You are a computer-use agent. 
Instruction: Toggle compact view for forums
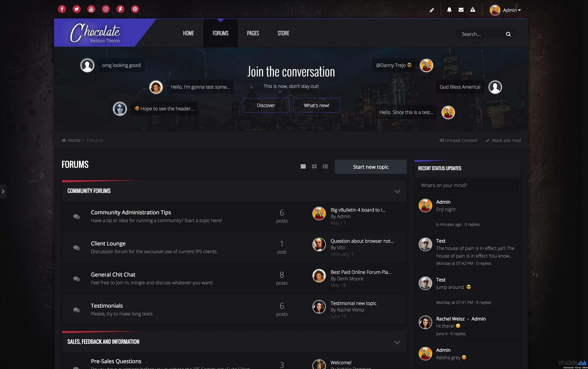point(325,166)
